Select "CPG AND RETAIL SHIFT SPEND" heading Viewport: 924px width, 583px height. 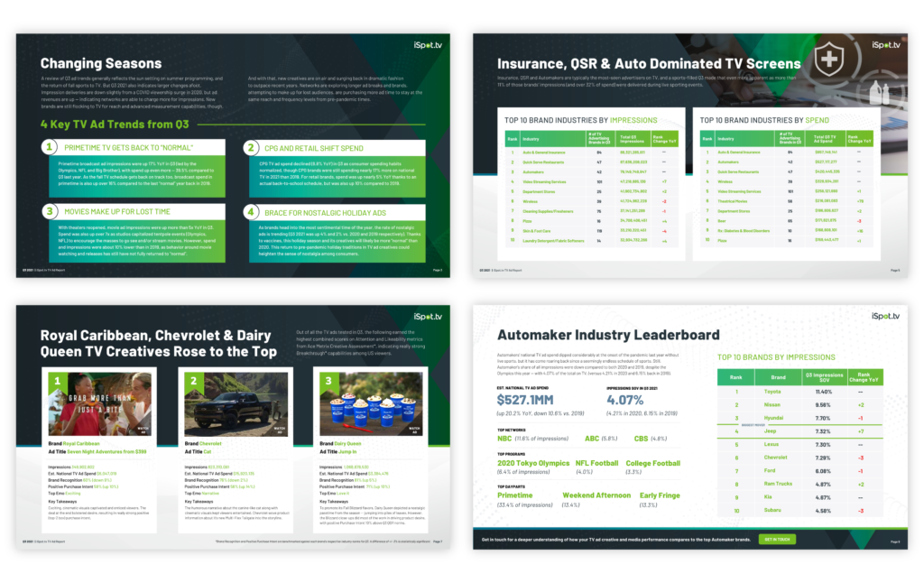click(313, 148)
